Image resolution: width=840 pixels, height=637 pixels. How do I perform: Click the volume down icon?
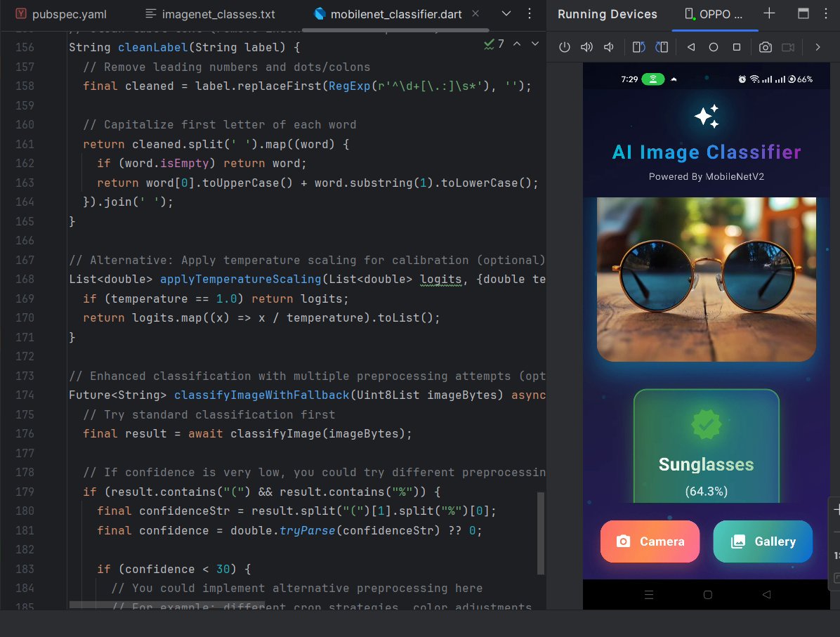tap(608, 47)
